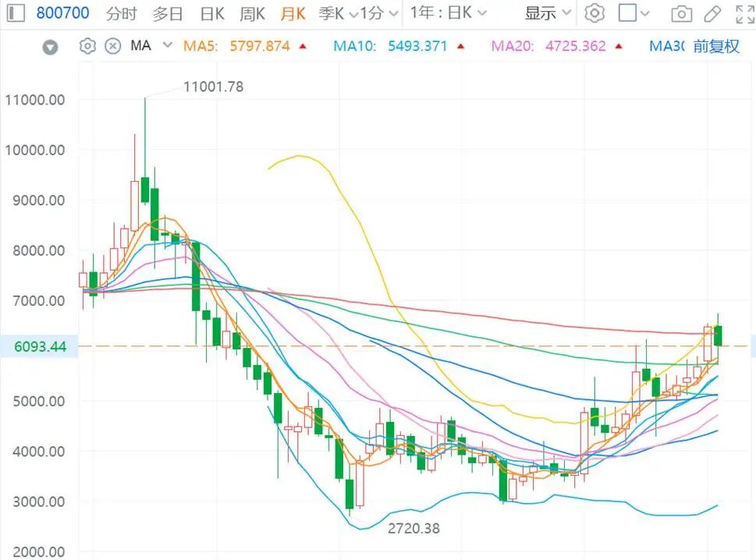Collapse the indicator row with round triangle icon
This screenshot has width=756, height=560.
(50, 48)
